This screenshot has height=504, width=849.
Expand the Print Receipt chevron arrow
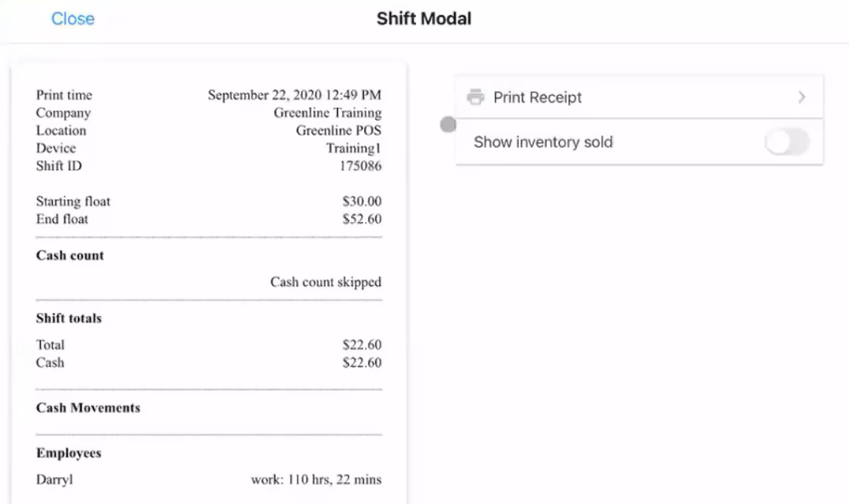point(802,97)
